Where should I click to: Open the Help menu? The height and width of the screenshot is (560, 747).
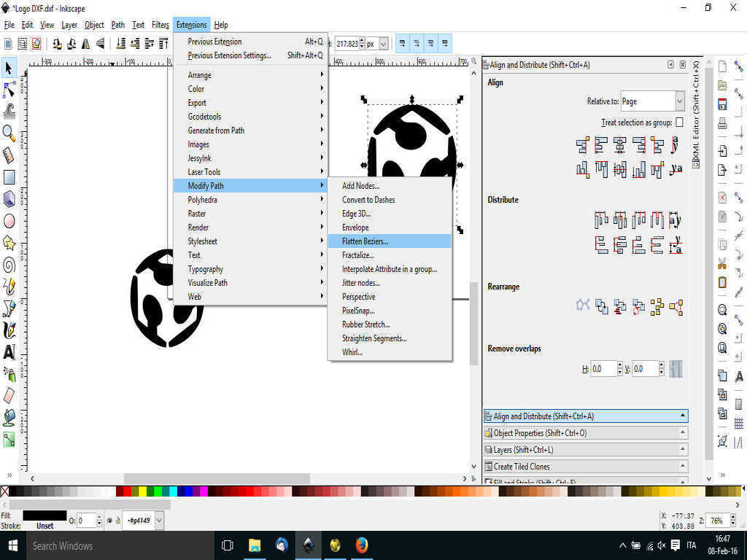click(221, 25)
